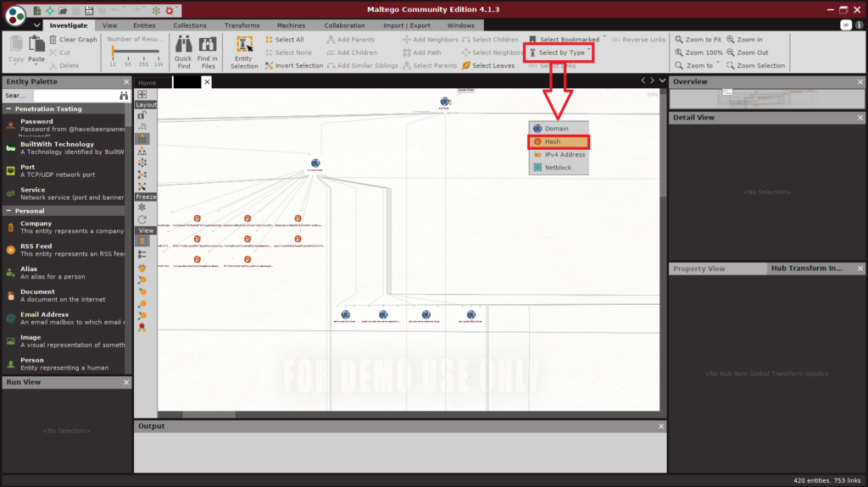Adjust the Number of Results slider
The image size is (868, 487).
(113, 53)
